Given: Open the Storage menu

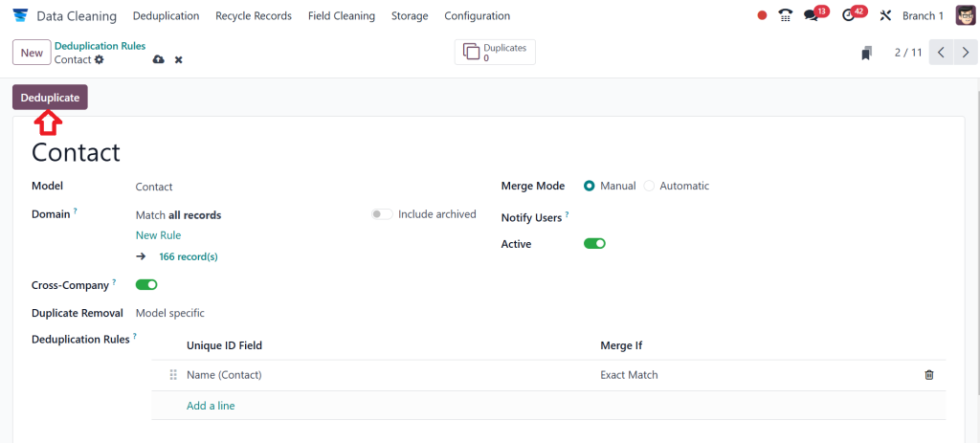Looking at the screenshot, I should point(410,15).
